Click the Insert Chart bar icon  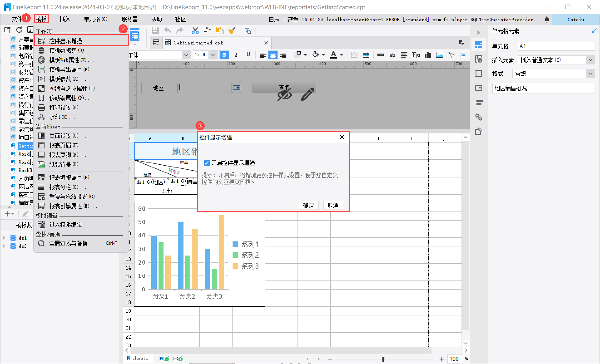[x=428, y=55]
